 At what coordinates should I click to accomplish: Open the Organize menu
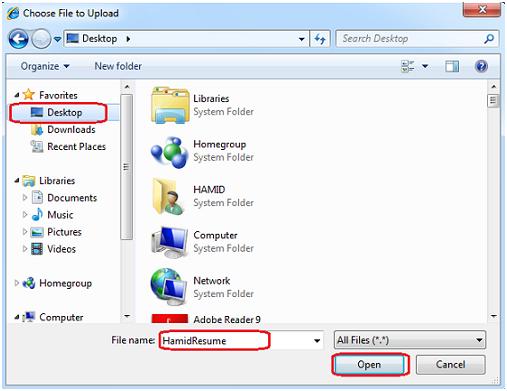45,66
